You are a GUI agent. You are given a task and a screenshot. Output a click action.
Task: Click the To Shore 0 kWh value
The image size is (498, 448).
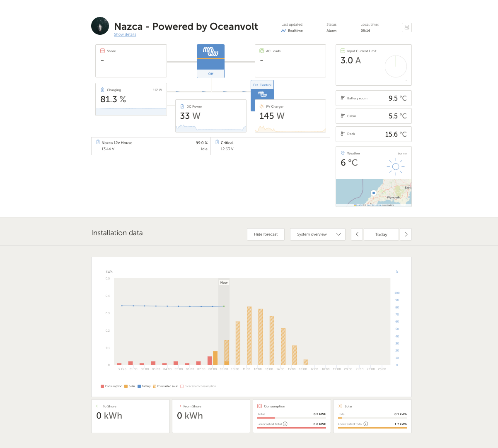tap(109, 416)
